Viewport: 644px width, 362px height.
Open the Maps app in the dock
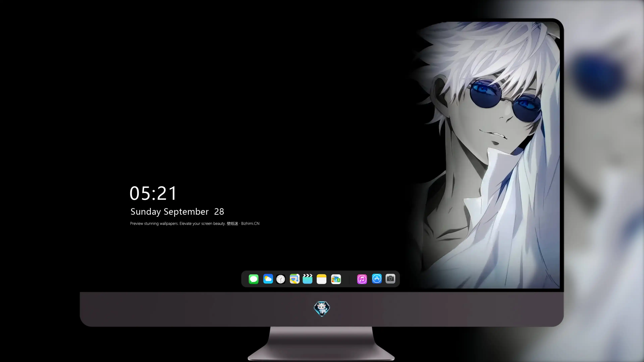pyautogui.click(x=294, y=279)
